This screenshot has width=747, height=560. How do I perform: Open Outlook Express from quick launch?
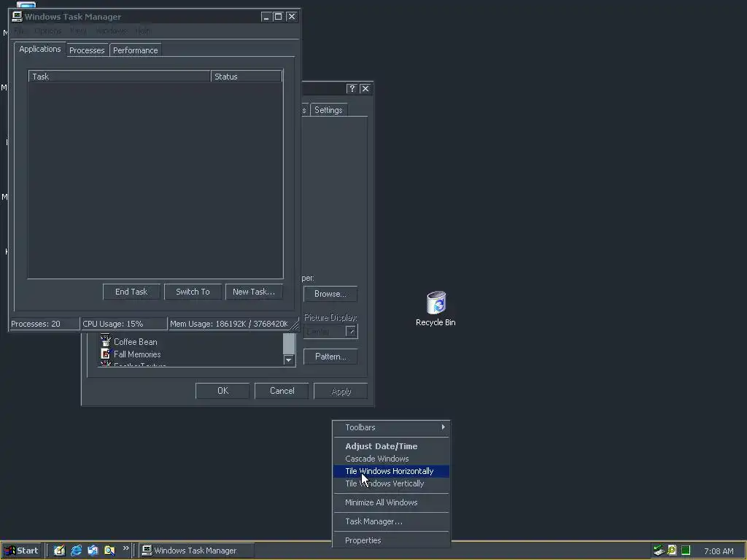[93, 551]
